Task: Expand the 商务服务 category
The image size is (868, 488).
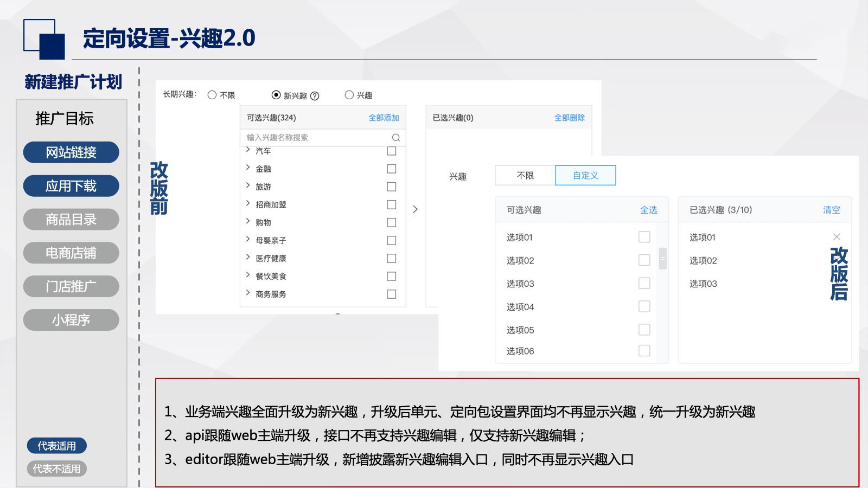Action: point(248,293)
